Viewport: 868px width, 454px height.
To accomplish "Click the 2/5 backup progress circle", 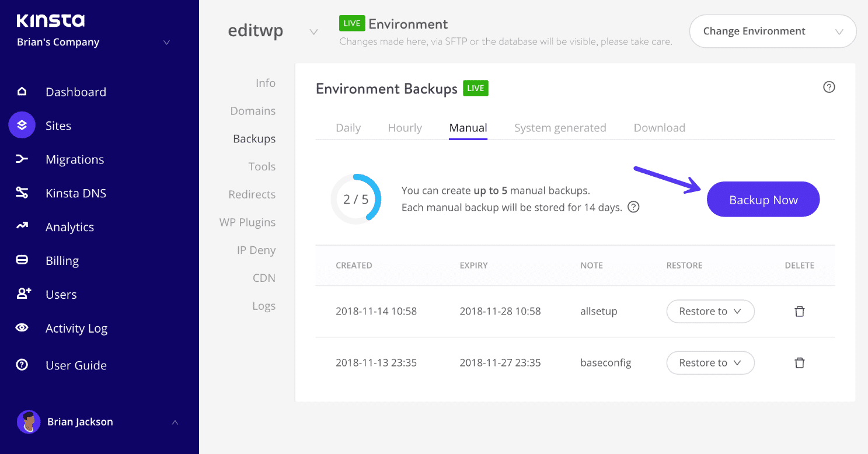I will (356, 199).
